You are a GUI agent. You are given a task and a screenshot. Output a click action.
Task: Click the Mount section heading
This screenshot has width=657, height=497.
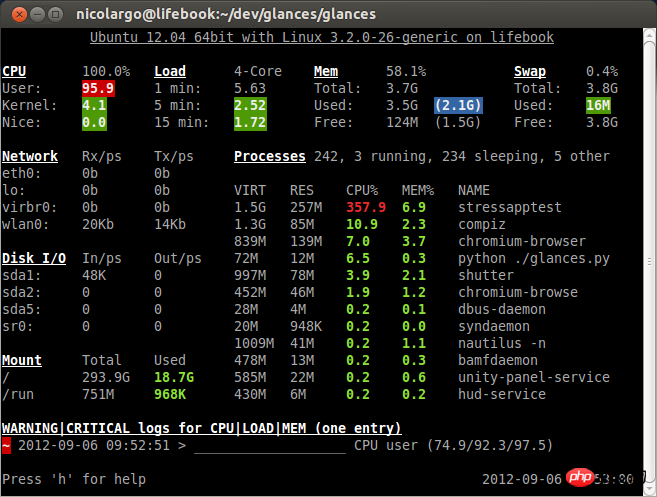coord(22,360)
